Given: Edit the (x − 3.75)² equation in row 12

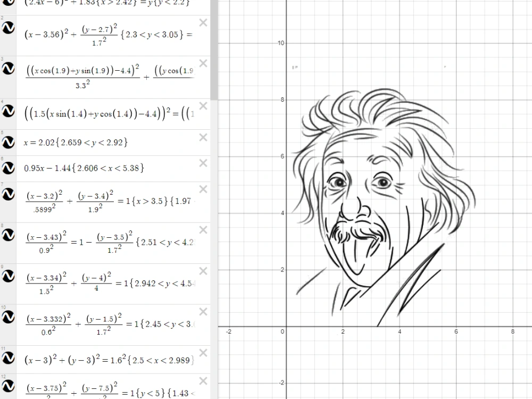Looking at the screenshot, I should 110,390.
